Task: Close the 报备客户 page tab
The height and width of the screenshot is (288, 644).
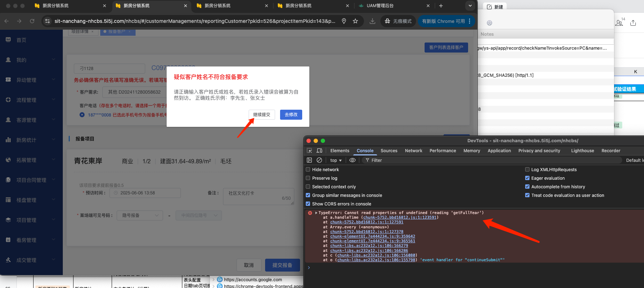Action: pos(130,31)
